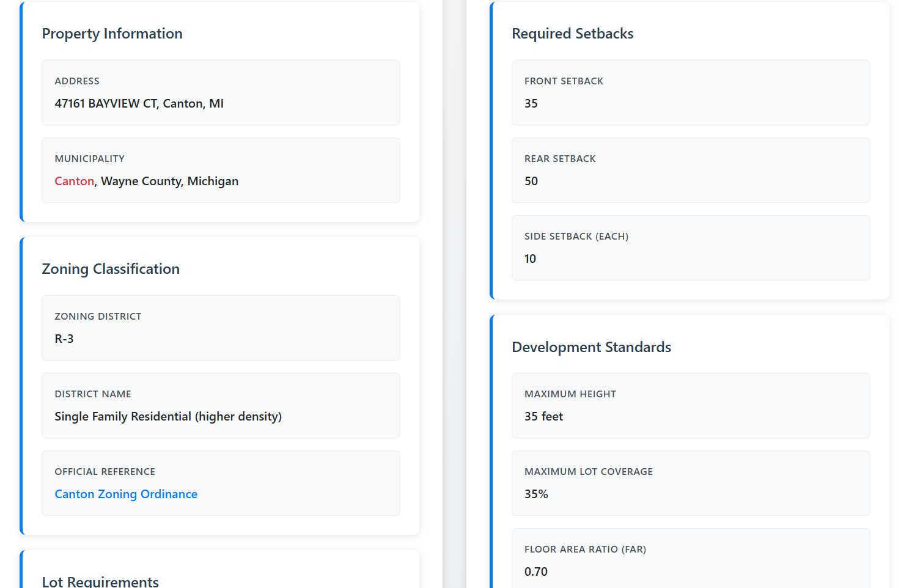
Task: Select the zoning district value R-3
Action: [64, 339]
